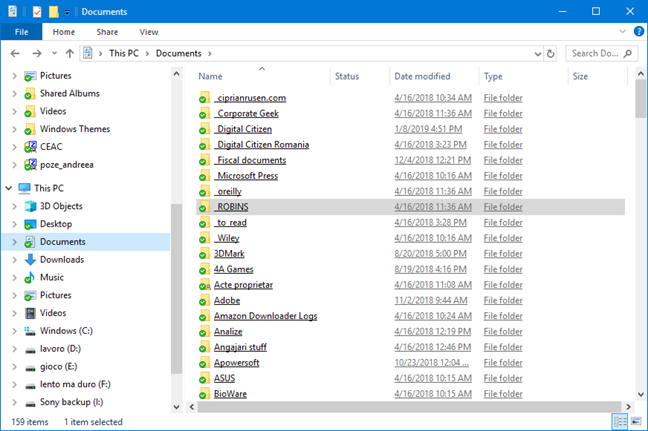Select the _to_read folder
The width and height of the screenshot is (648, 431).
pyautogui.click(x=230, y=223)
